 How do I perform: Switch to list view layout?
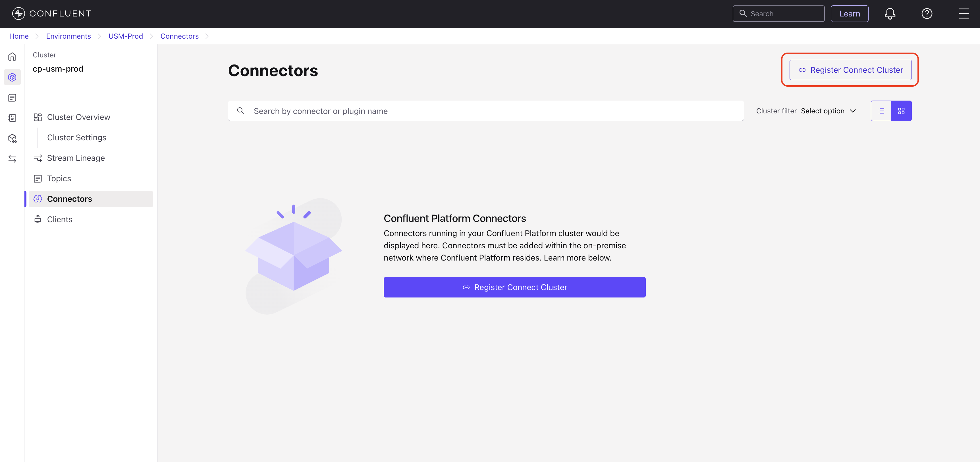point(881,111)
